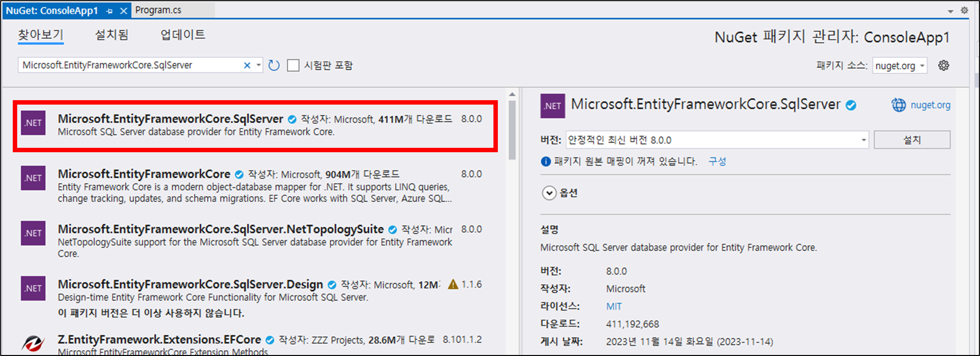Open the search box history dropdown
The height and width of the screenshot is (356, 980).
tap(259, 65)
